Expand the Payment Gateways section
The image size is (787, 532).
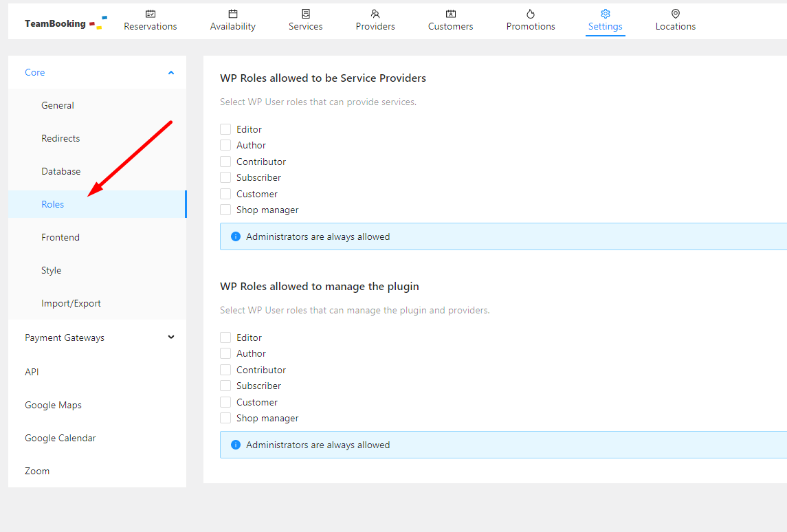pos(171,337)
